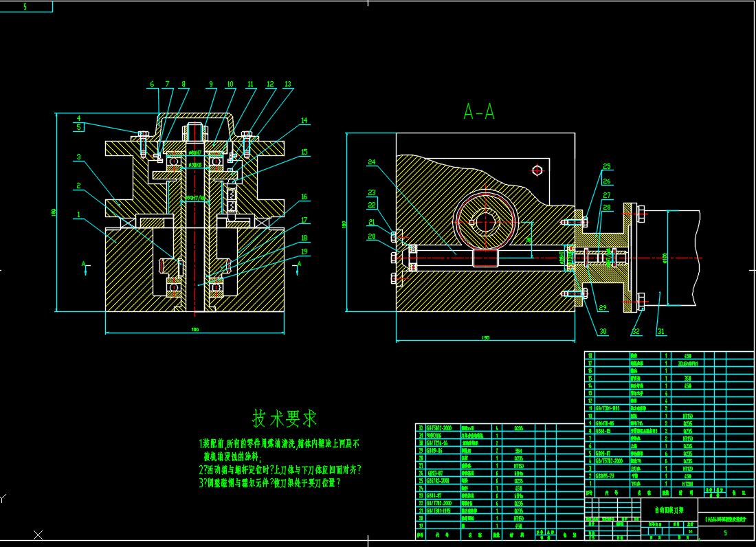Click the left section arrow marked A
The width and height of the screenshot is (756, 547).
(x=85, y=268)
